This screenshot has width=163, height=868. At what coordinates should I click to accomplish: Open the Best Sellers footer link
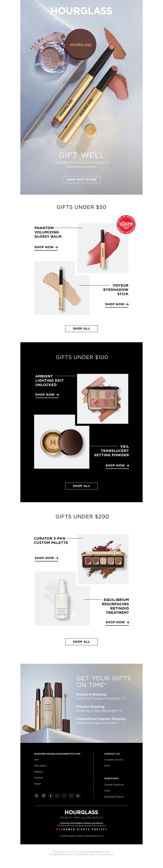(40, 766)
